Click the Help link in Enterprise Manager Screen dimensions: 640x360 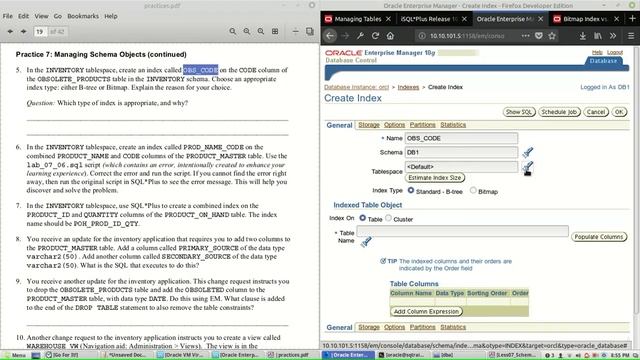tap(597, 52)
